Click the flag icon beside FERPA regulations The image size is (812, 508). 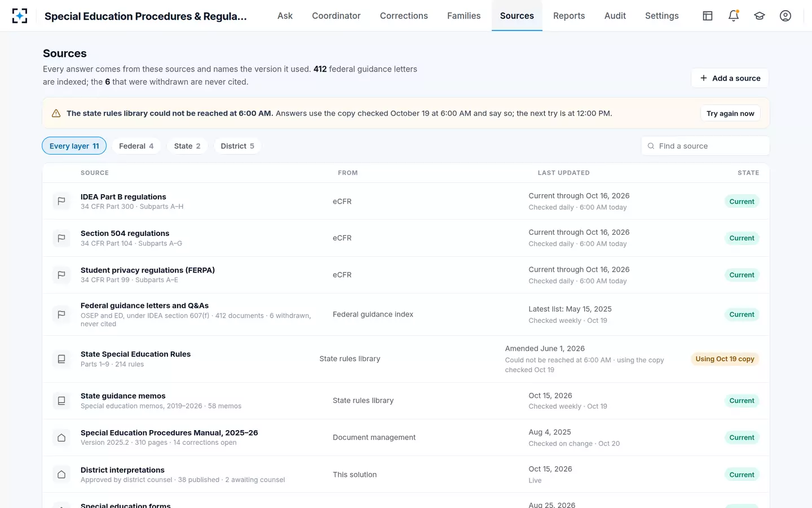pos(61,275)
